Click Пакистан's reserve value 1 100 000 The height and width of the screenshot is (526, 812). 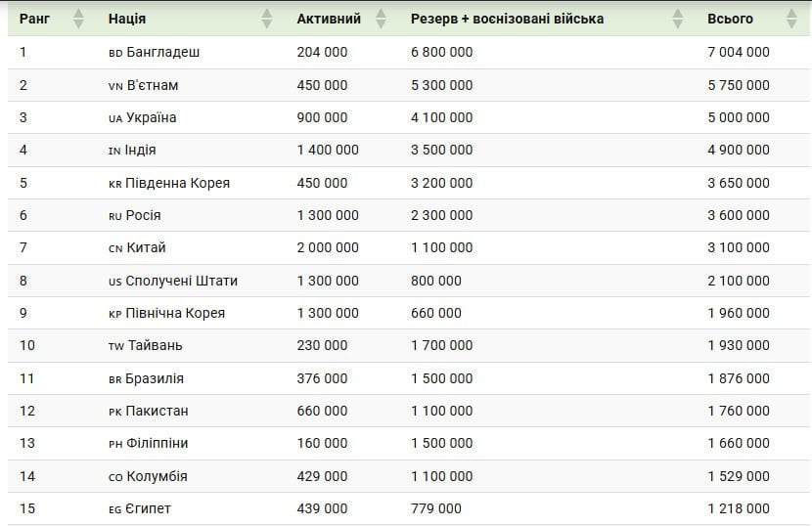pos(441,411)
